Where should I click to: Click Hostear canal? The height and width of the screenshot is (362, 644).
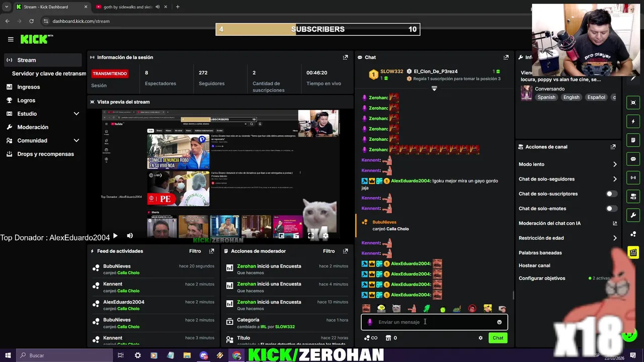534,265
